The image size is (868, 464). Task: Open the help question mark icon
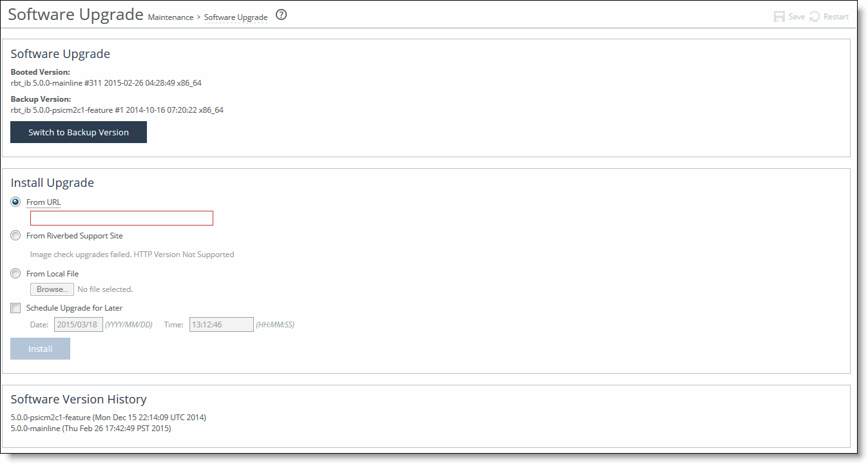click(x=281, y=15)
